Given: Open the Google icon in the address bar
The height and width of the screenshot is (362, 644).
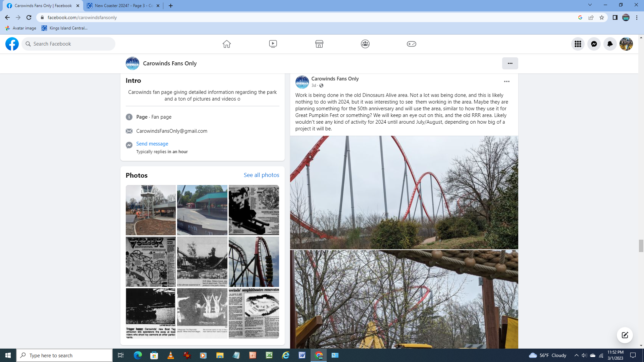Looking at the screenshot, I should pyautogui.click(x=580, y=17).
